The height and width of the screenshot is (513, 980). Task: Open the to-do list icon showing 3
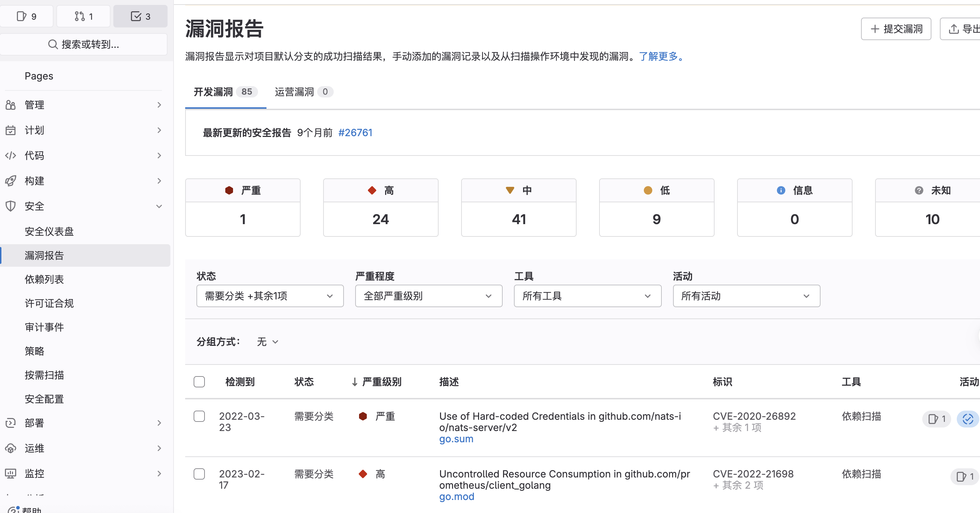pos(140,16)
